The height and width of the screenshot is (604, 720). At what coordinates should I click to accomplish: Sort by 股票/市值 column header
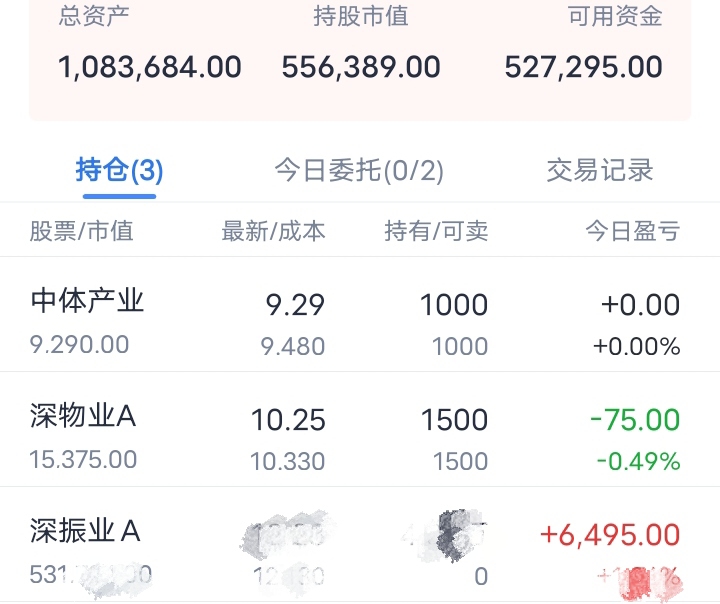coord(82,231)
